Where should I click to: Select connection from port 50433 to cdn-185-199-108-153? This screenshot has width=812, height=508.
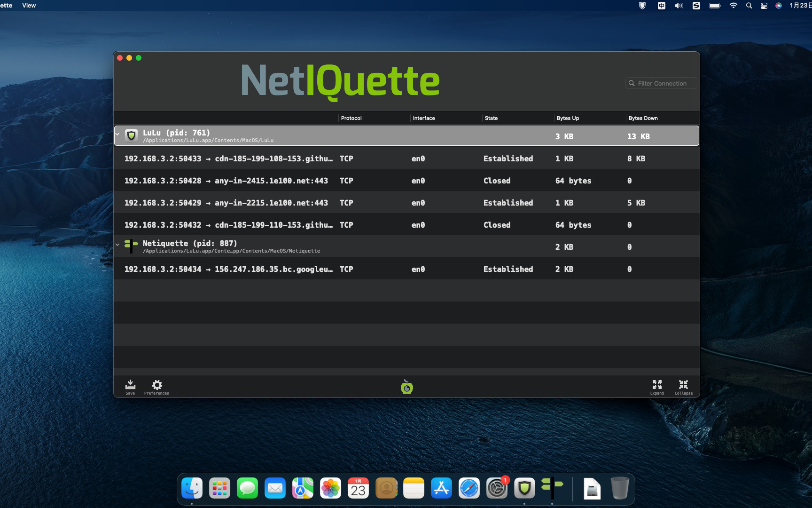pyautogui.click(x=406, y=159)
